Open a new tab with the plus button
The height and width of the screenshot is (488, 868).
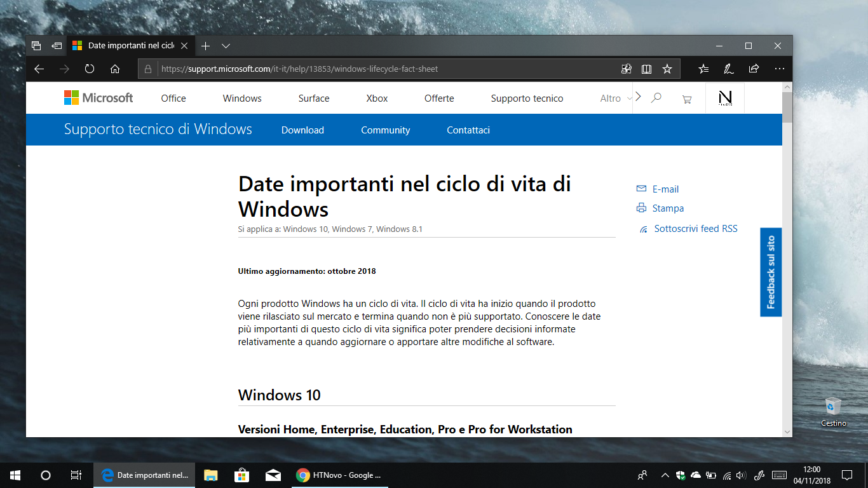[x=205, y=46]
